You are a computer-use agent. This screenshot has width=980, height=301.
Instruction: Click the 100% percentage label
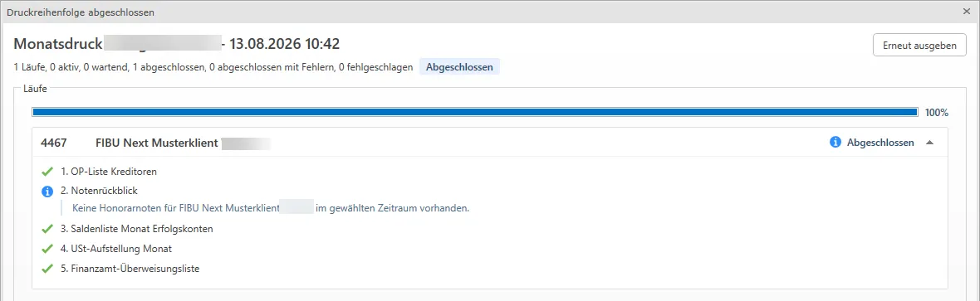pos(937,113)
